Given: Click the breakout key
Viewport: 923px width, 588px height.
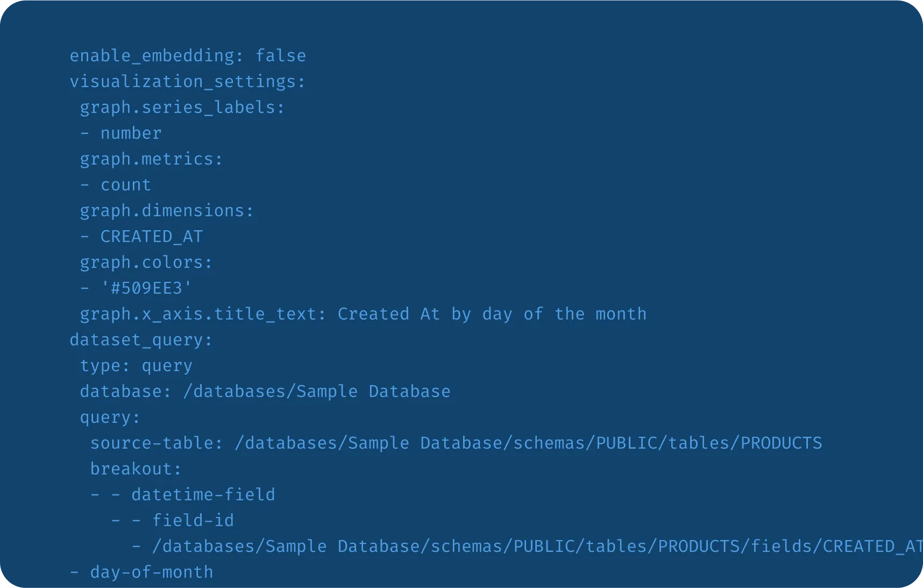Looking at the screenshot, I should (x=136, y=469).
